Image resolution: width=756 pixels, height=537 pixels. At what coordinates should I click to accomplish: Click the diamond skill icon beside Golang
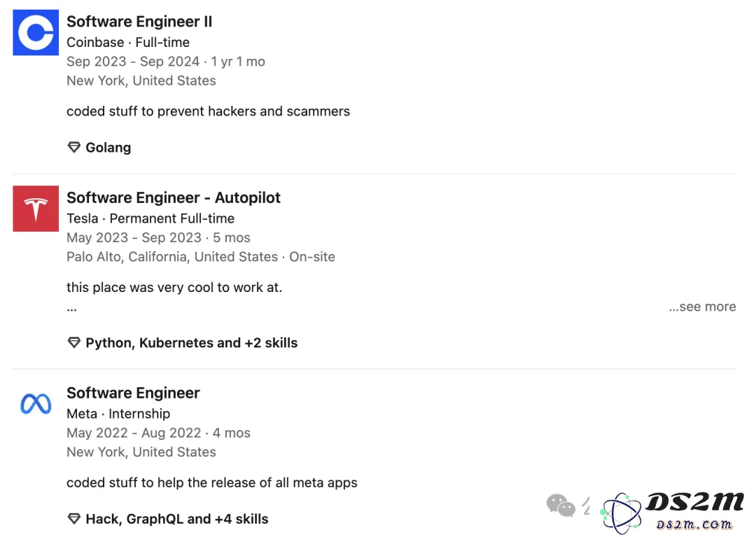(73, 147)
